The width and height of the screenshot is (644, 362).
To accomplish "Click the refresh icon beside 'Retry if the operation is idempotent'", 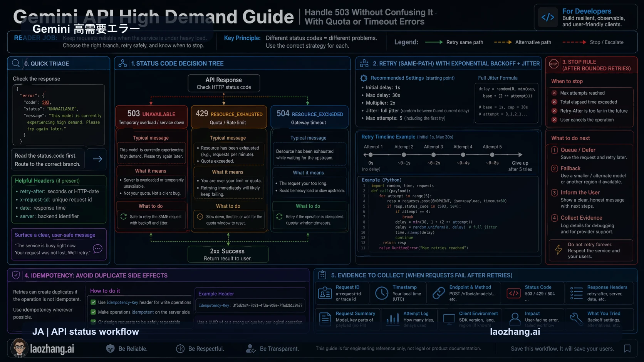I will 279,217.
